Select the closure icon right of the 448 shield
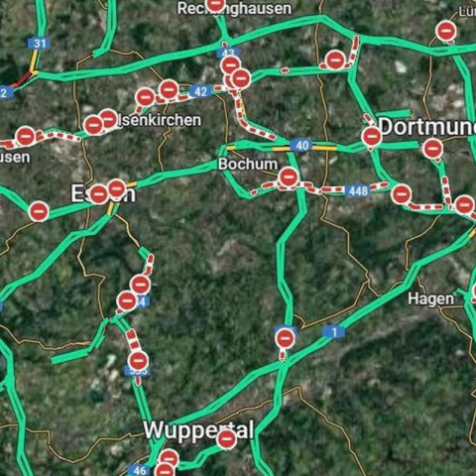The height and width of the screenshot is (476, 476). tap(402, 194)
